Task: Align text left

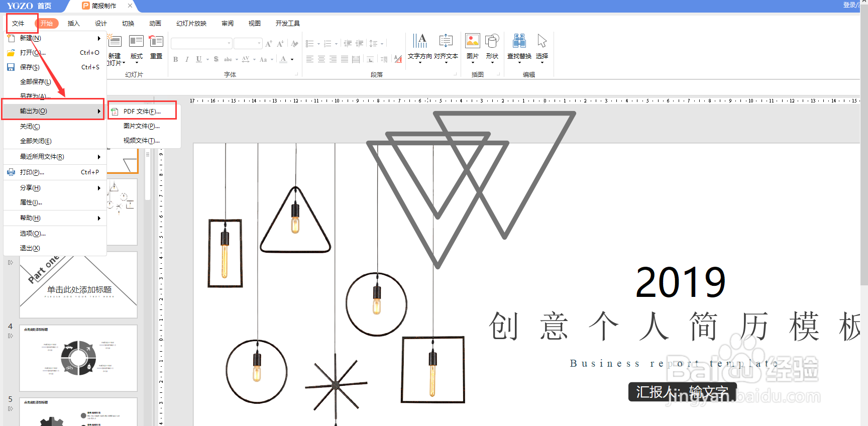Action: tap(310, 59)
